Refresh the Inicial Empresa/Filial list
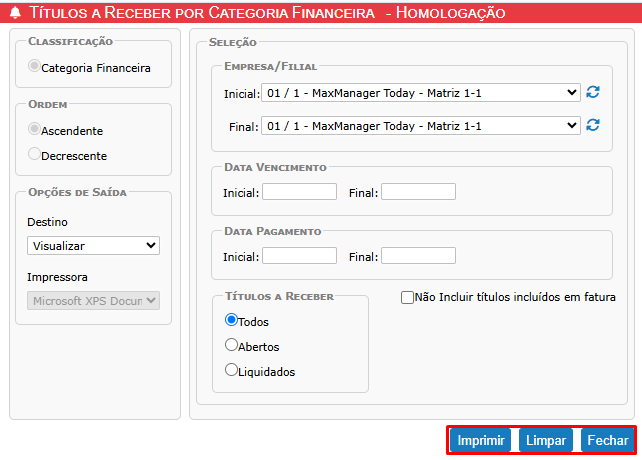Image resolution: width=642 pixels, height=460 pixels. point(593,92)
